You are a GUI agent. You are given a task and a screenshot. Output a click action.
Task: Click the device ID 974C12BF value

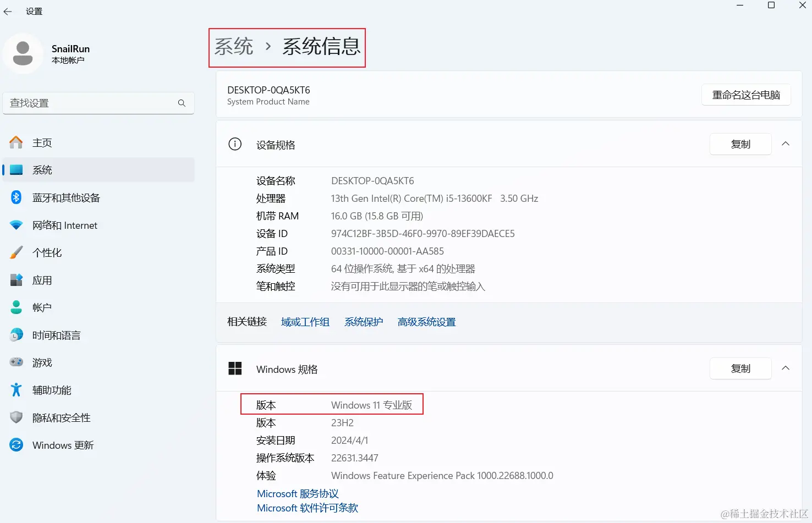(x=423, y=234)
